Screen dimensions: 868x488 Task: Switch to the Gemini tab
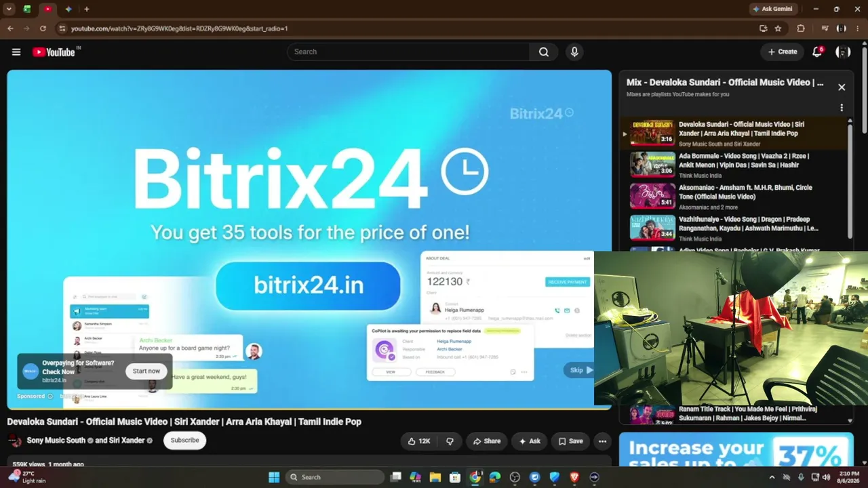(68, 9)
